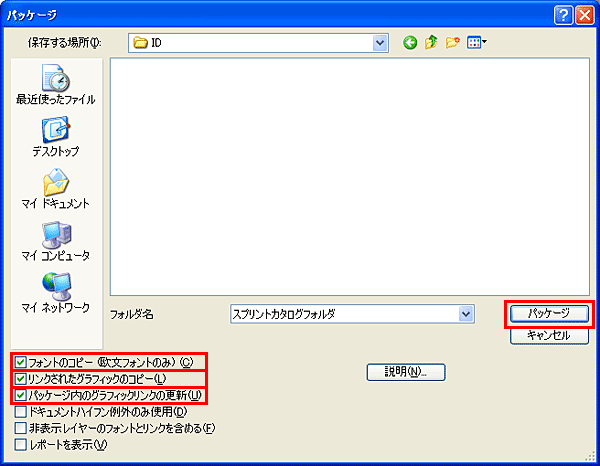Uncheck フォントのコピー checkbox
The image size is (600, 466).
click(20, 362)
